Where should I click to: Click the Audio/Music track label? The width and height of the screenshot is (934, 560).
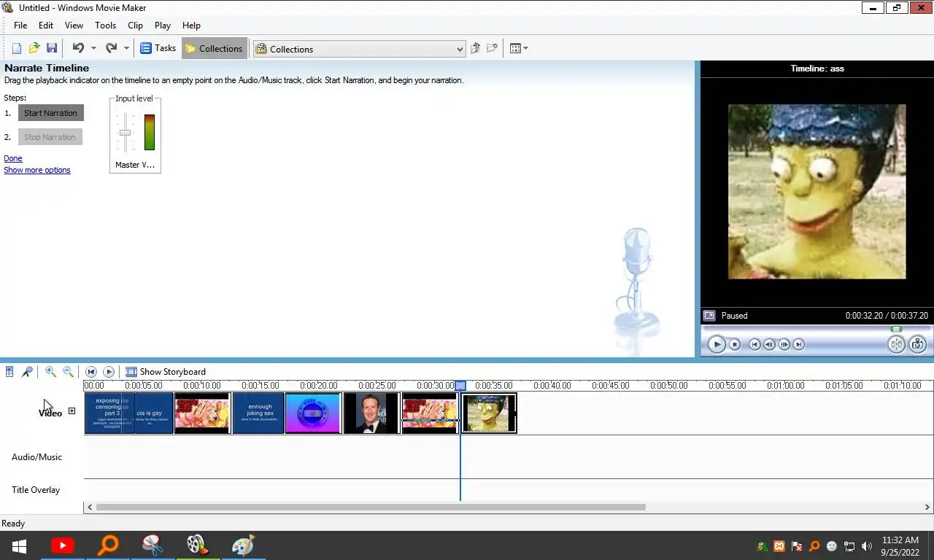point(36,457)
